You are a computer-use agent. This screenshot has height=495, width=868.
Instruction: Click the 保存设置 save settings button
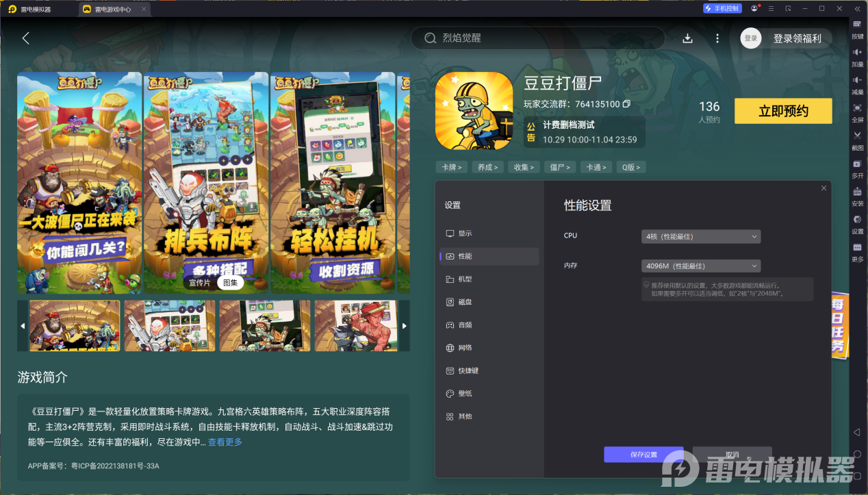(x=643, y=455)
